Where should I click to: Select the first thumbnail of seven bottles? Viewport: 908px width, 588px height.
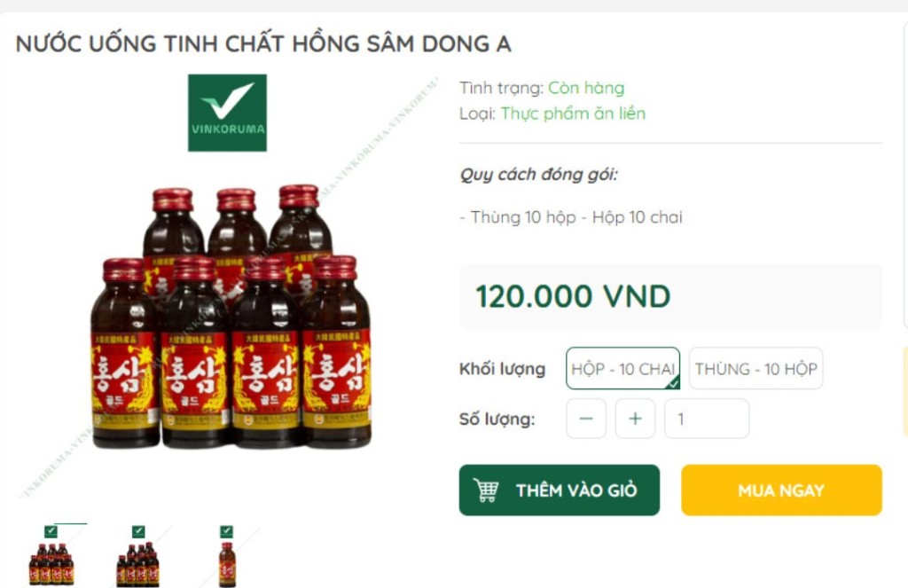coord(51,556)
